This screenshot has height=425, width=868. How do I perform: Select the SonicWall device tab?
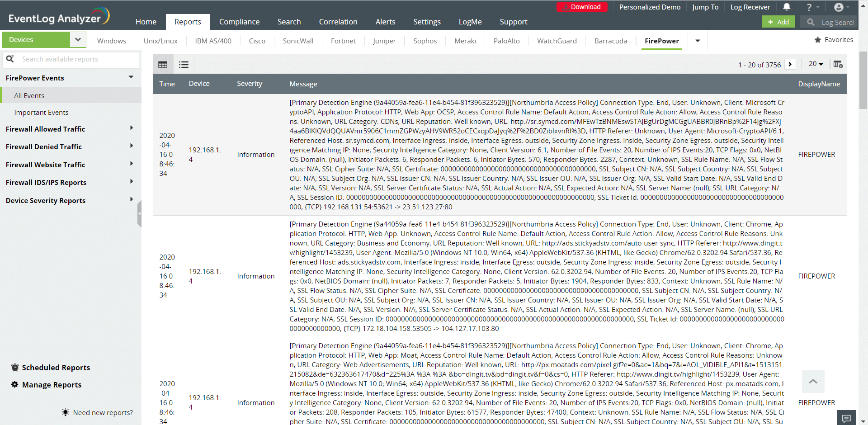pyautogui.click(x=298, y=41)
